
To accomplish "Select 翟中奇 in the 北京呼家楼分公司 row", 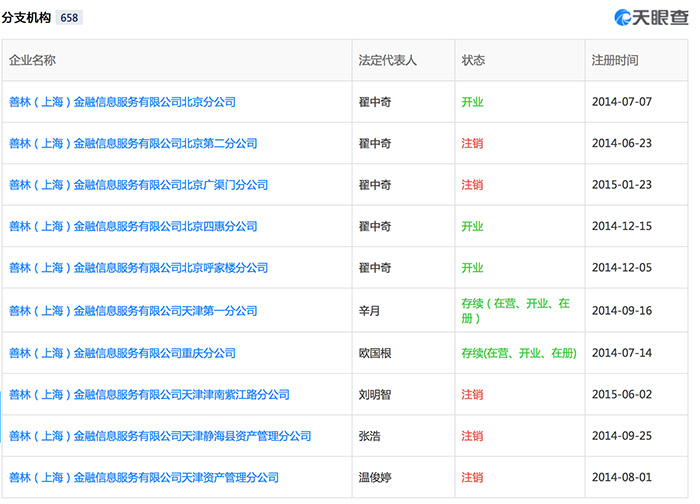I will tap(375, 268).
